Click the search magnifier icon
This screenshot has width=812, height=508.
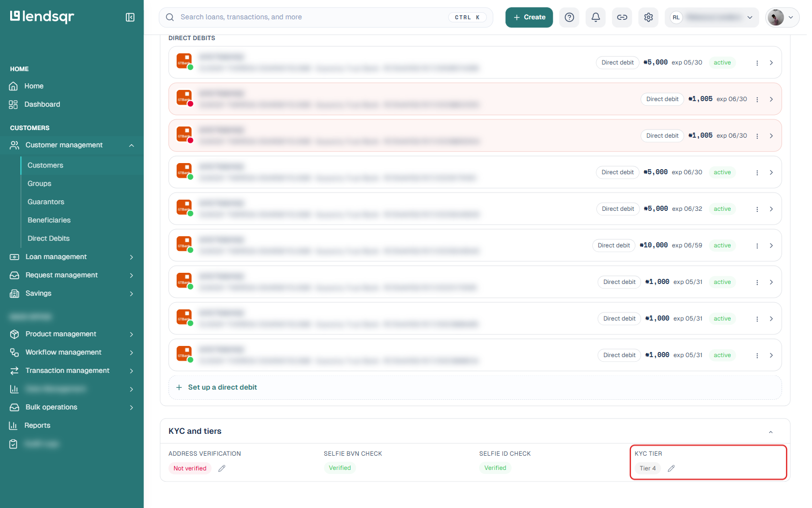click(170, 17)
